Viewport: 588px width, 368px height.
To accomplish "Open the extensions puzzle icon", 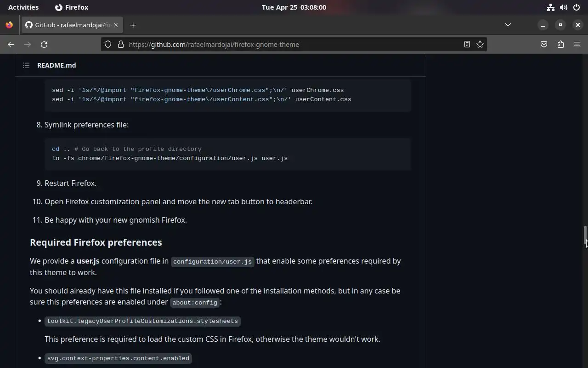I will coord(560,45).
